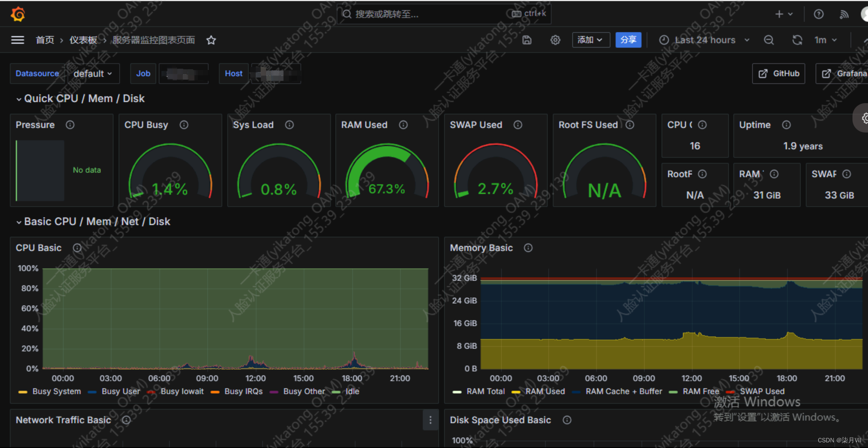Toggle SWAP Used in Memory Basic legend
This screenshot has height=448, width=868.
[762, 391]
